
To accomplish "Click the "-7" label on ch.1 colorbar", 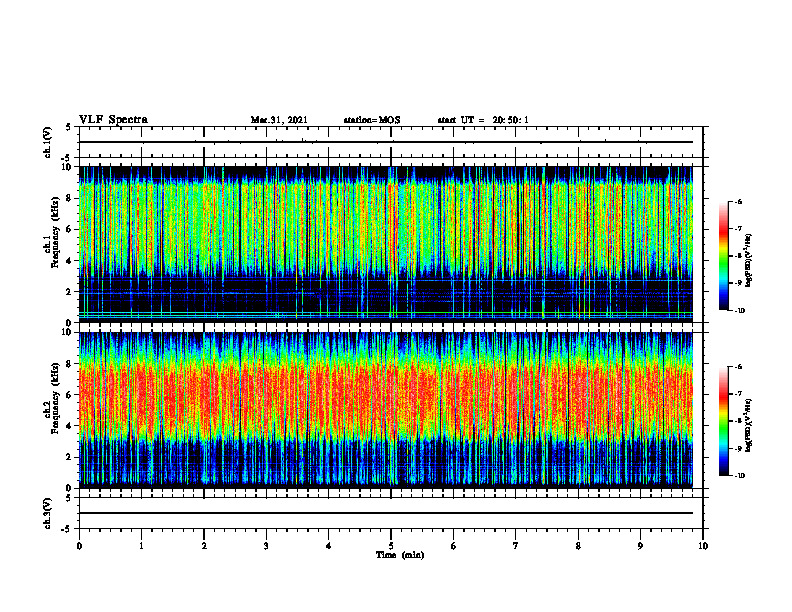I will click(x=738, y=229).
